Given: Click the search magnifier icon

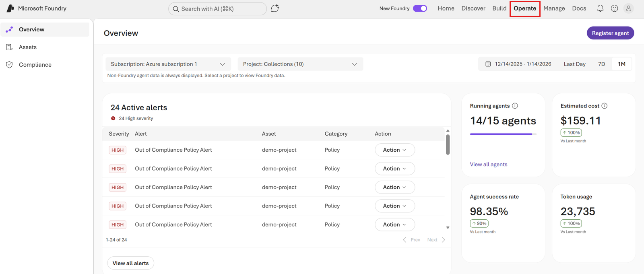Looking at the screenshot, I should click(176, 9).
